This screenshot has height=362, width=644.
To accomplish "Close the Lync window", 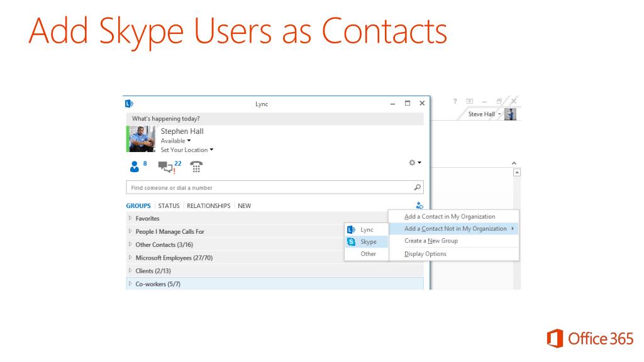I will click(422, 104).
